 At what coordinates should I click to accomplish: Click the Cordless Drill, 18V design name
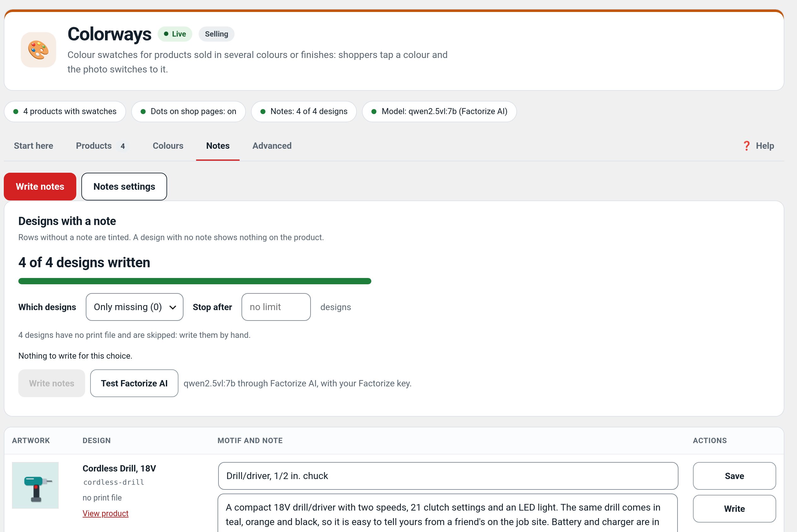(119, 468)
